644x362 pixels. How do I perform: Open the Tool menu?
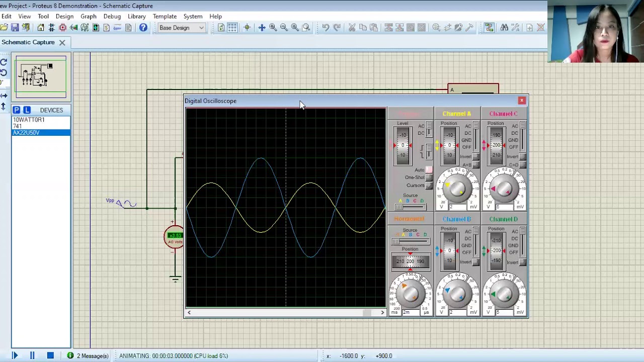43,16
